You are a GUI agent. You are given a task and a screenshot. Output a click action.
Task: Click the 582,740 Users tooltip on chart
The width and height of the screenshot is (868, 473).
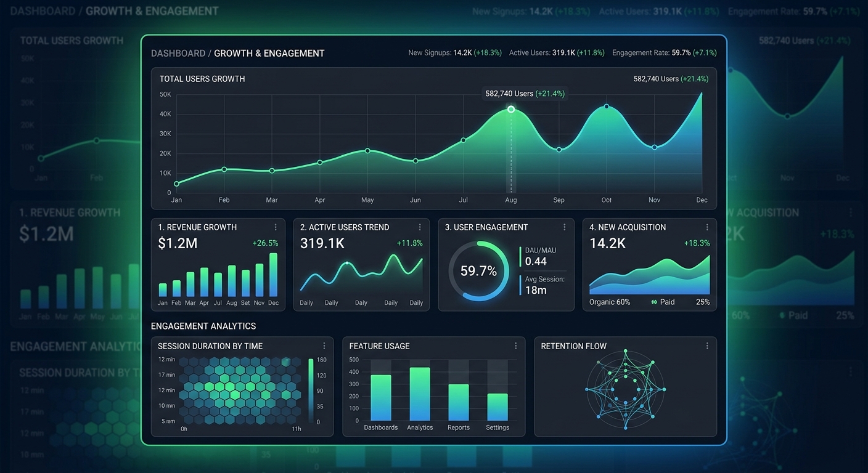coord(525,94)
